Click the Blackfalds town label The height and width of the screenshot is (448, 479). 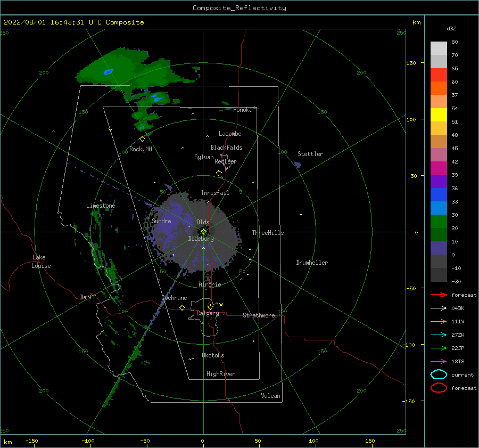[226, 148]
